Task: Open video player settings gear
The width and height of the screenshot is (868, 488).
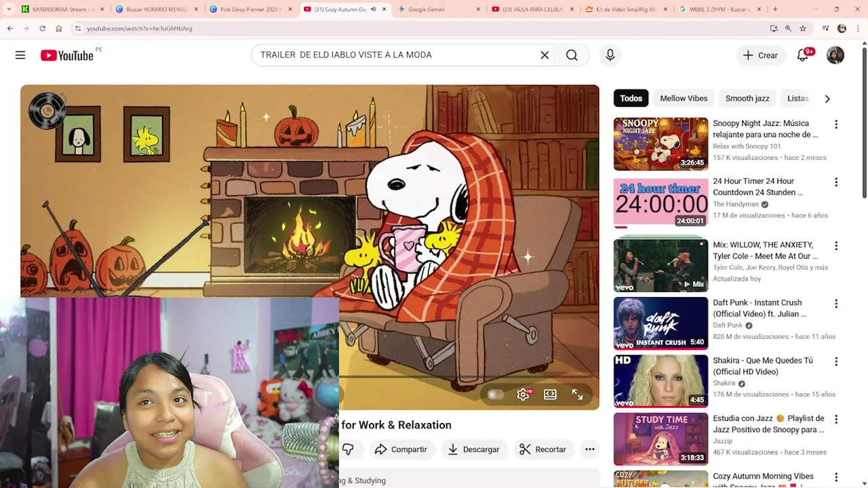Action: click(x=523, y=394)
